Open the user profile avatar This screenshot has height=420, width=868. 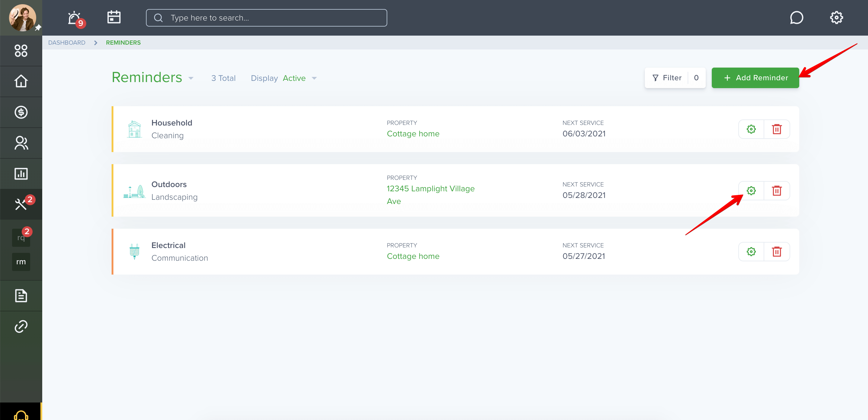click(x=22, y=17)
